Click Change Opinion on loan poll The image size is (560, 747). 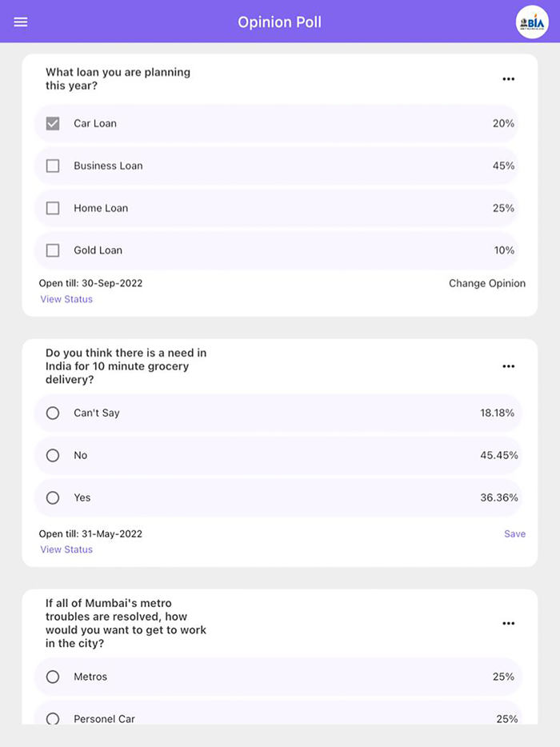click(487, 283)
